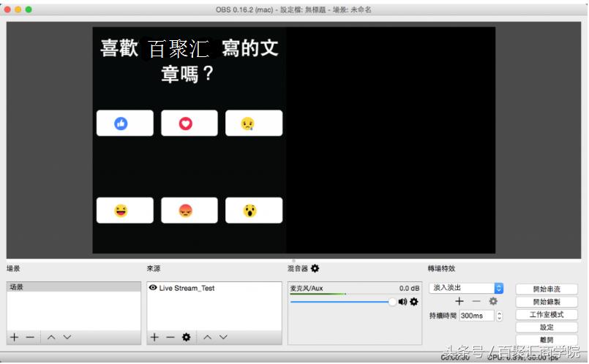Move source down in Sources list

[223, 338]
